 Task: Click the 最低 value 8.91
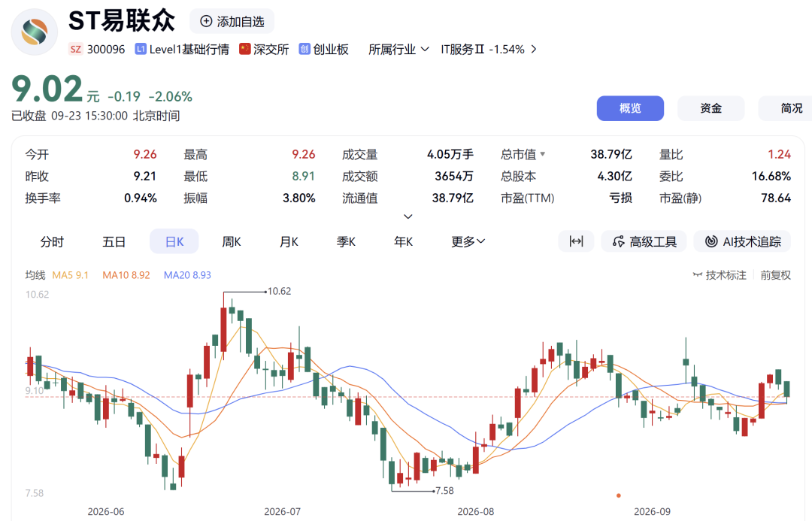pos(304,176)
